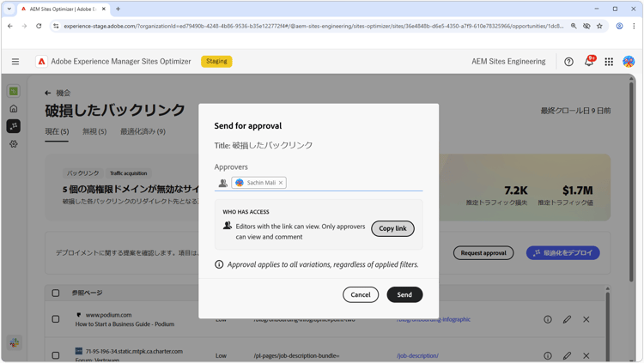644x363 pixels.
Task: Click Copy link button
Action: pyautogui.click(x=392, y=228)
